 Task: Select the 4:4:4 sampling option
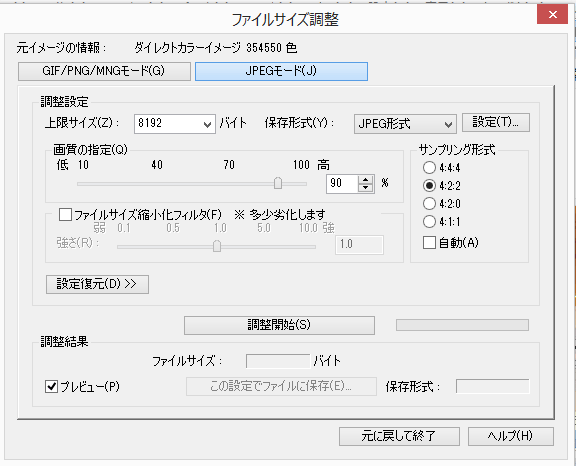(429, 167)
